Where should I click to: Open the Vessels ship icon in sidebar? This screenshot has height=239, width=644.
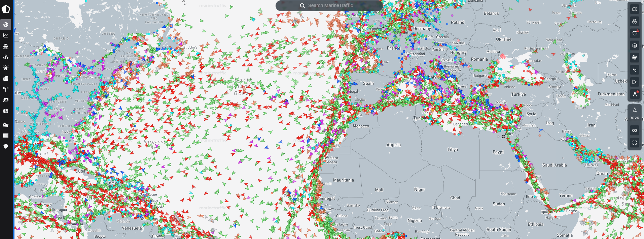pyautogui.click(x=6, y=46)
